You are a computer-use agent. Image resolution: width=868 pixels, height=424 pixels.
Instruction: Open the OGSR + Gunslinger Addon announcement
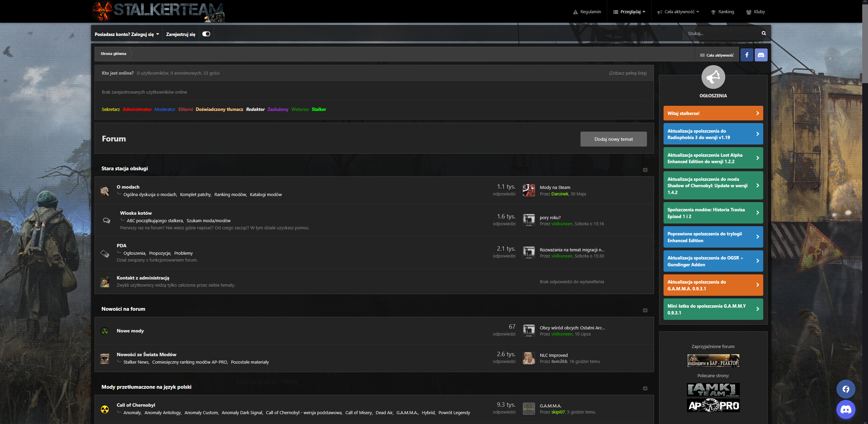pyautogui.click(x=713, y=261)
